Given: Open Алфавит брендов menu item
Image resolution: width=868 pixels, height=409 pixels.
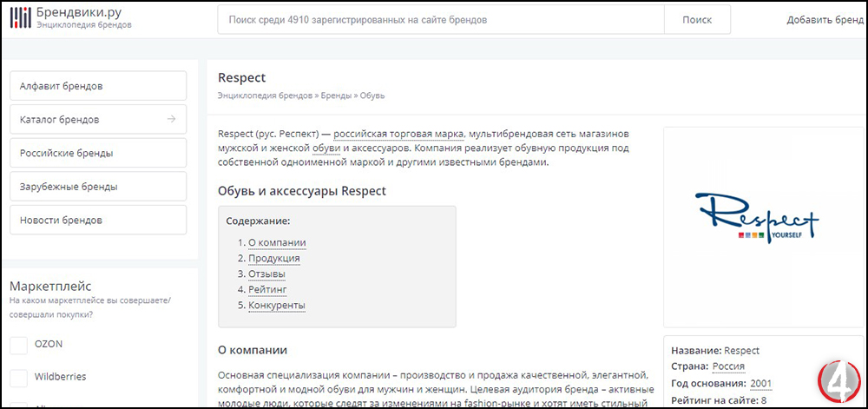Looking at the screenshot, I should click(98, 86).
